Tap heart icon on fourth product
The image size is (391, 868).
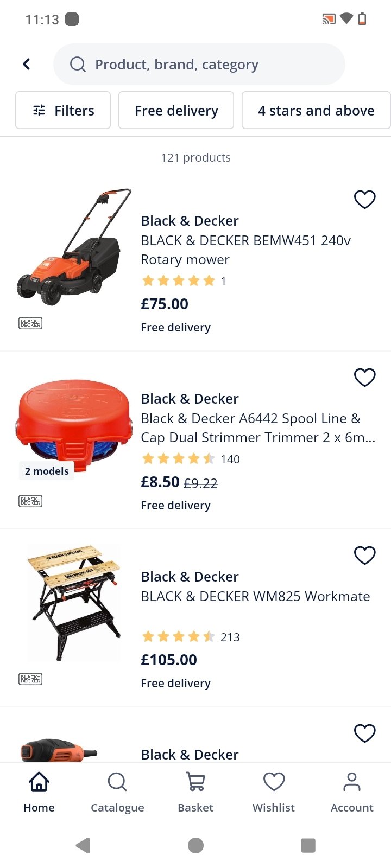(x=365, y=733)
